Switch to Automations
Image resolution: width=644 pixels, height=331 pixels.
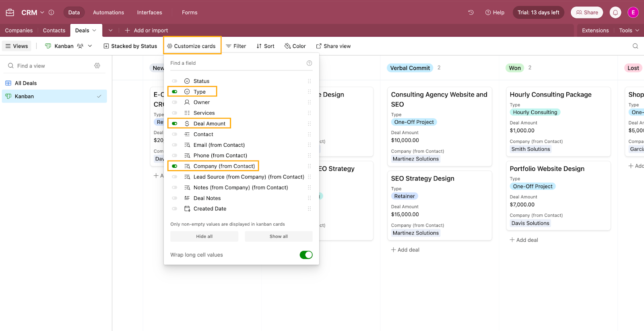(109, 12)
